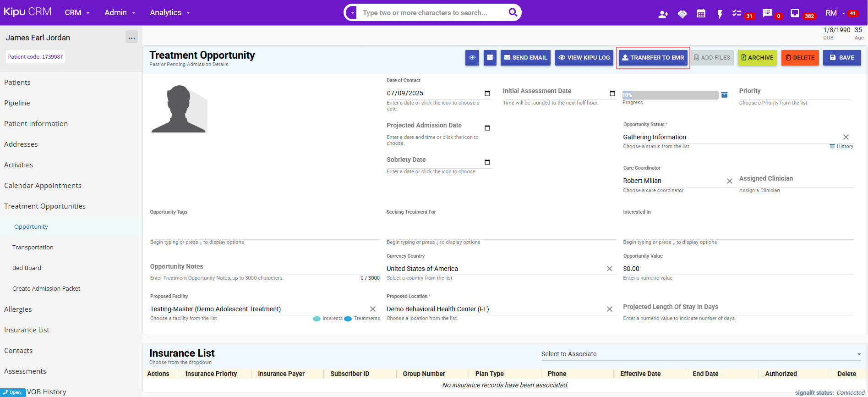
Task: Toggle the Interests switch under Proposed Facility
Action: click(317, 319)
